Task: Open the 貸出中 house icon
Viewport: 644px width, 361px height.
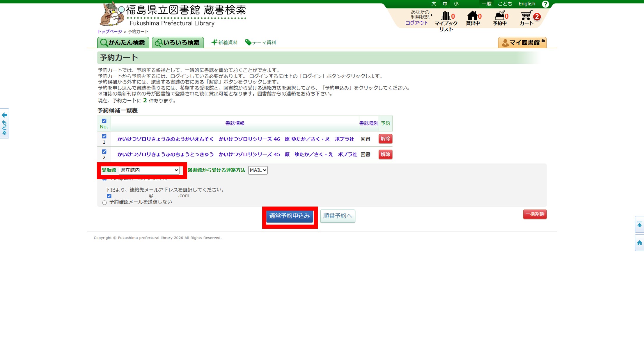Action: pos(472,16)
